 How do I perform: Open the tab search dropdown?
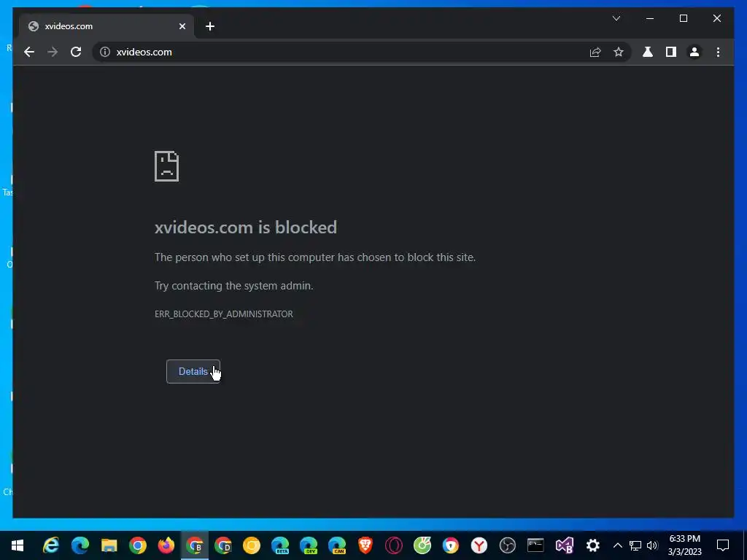point(616,18)
